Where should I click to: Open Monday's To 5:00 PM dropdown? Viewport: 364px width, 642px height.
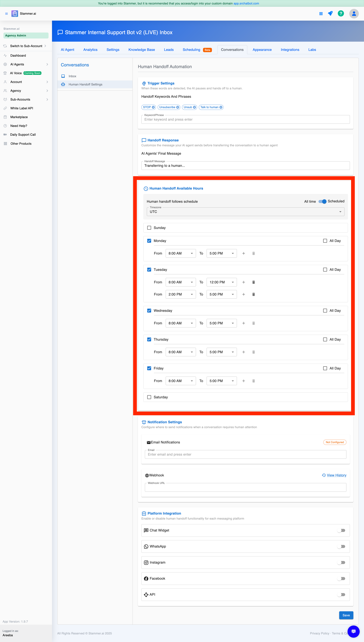tap(222, 253)
